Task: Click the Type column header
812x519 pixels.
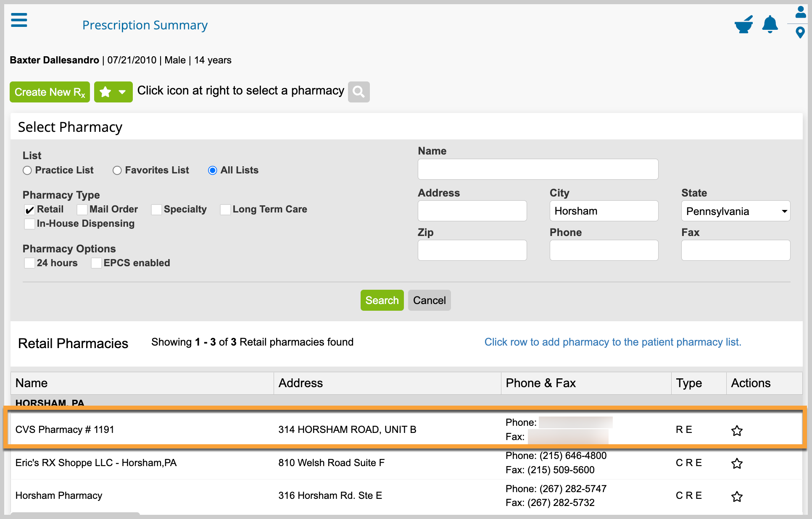Action: [699, 383]
